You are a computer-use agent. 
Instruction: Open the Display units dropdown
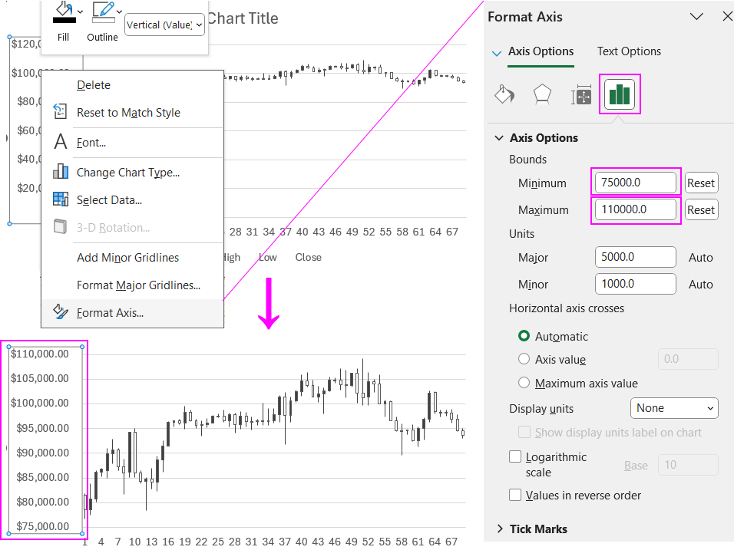(673, 408)
